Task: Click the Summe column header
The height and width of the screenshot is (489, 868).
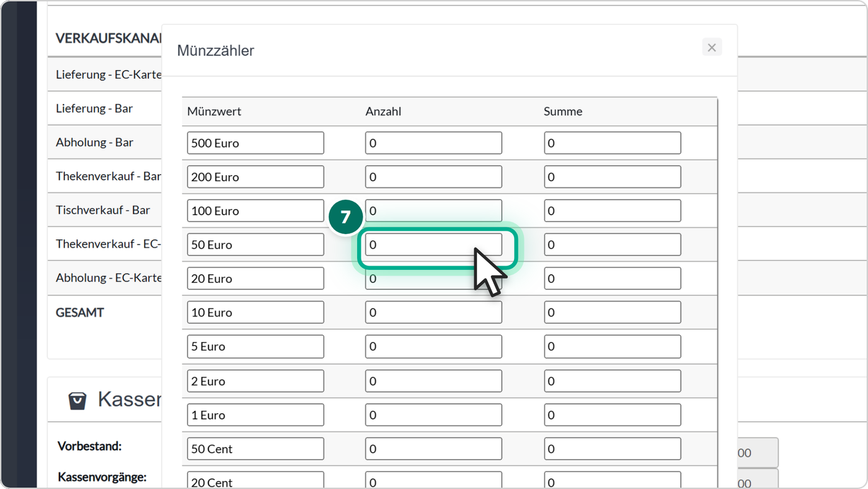Action: 563,112
